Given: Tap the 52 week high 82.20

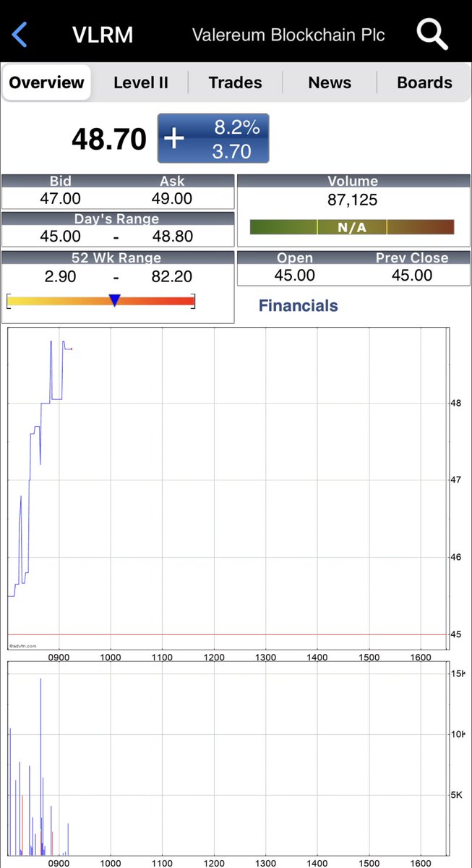Looking at the screenshot, I should [x=172, y=276].
